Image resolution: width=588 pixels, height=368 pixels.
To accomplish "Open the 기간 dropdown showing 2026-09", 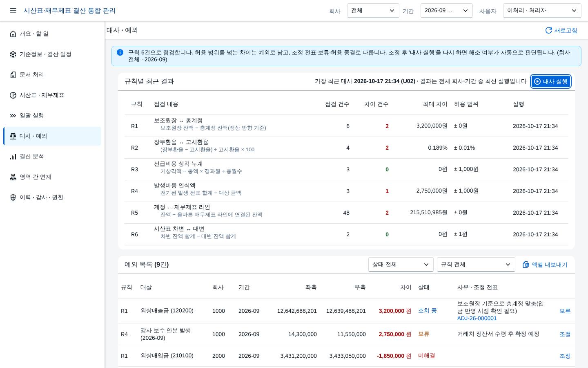I will tap(446, 11).
